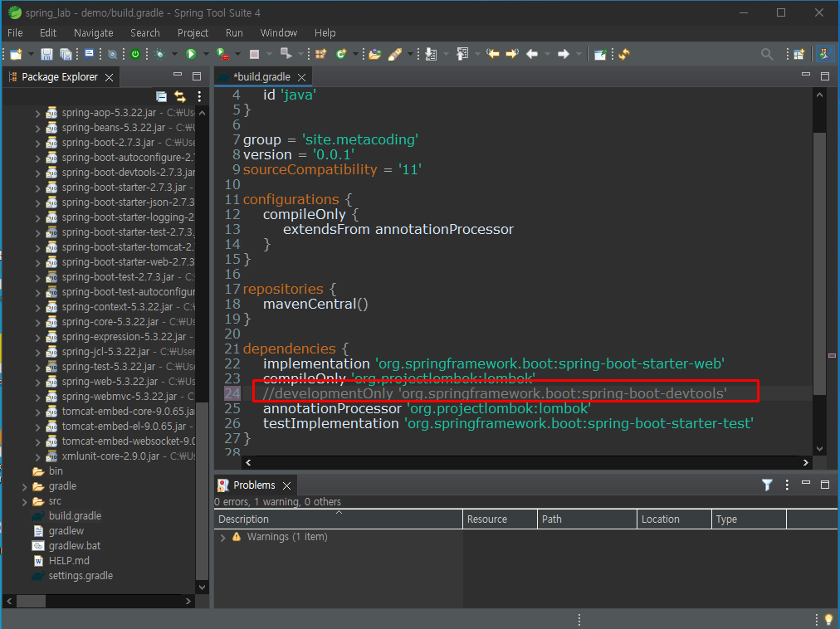The image size is (840, 629).
Task: Open the Debug configurations dropdown arrow
Action: click(174, 54)
